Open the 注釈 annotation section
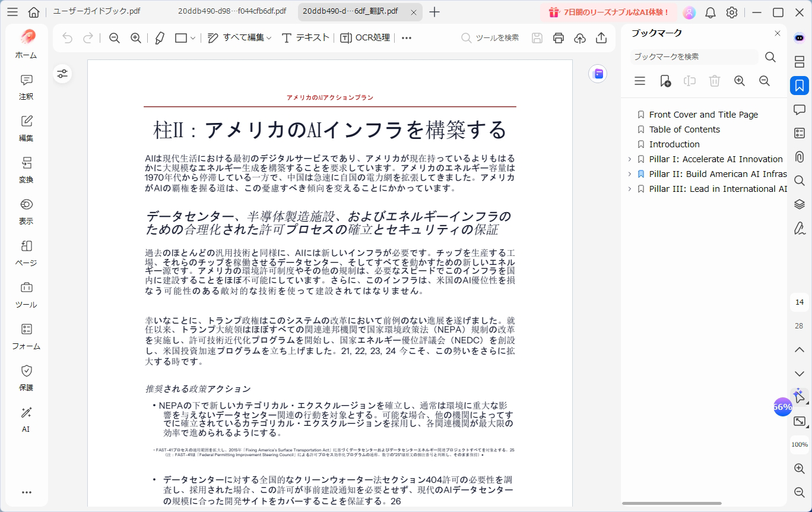 tap(26, 87)
